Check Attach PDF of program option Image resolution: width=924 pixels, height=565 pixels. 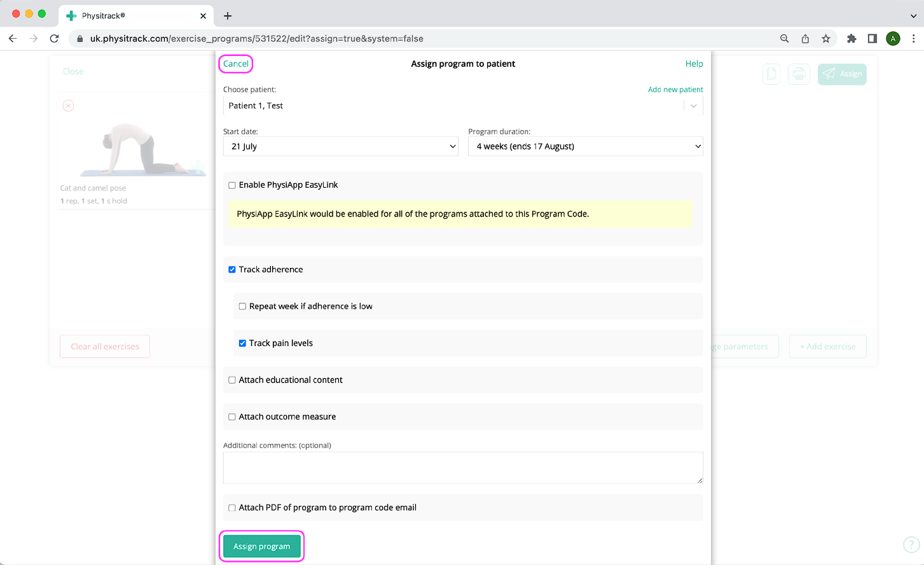[232, 508]
